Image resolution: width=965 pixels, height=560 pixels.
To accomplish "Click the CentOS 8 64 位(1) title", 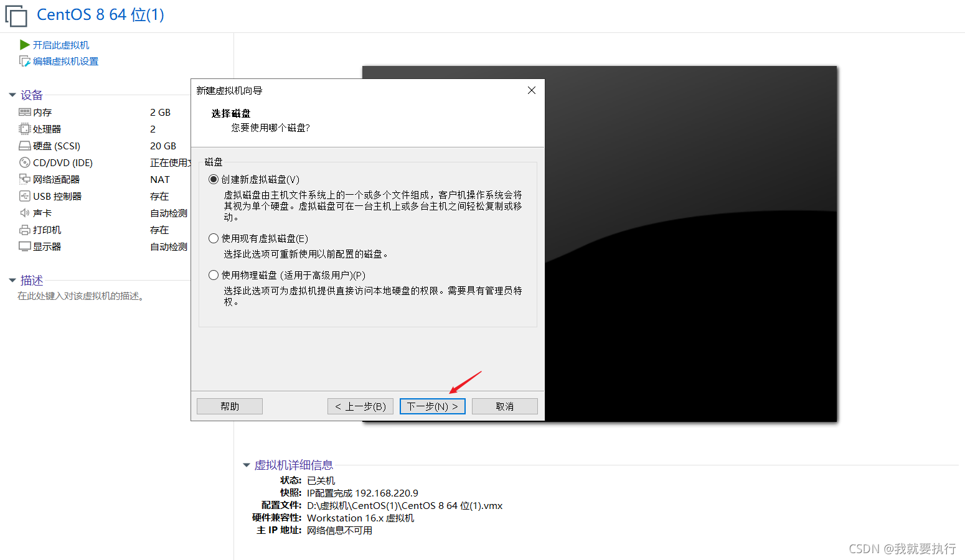I will click(x=100, y=15).
